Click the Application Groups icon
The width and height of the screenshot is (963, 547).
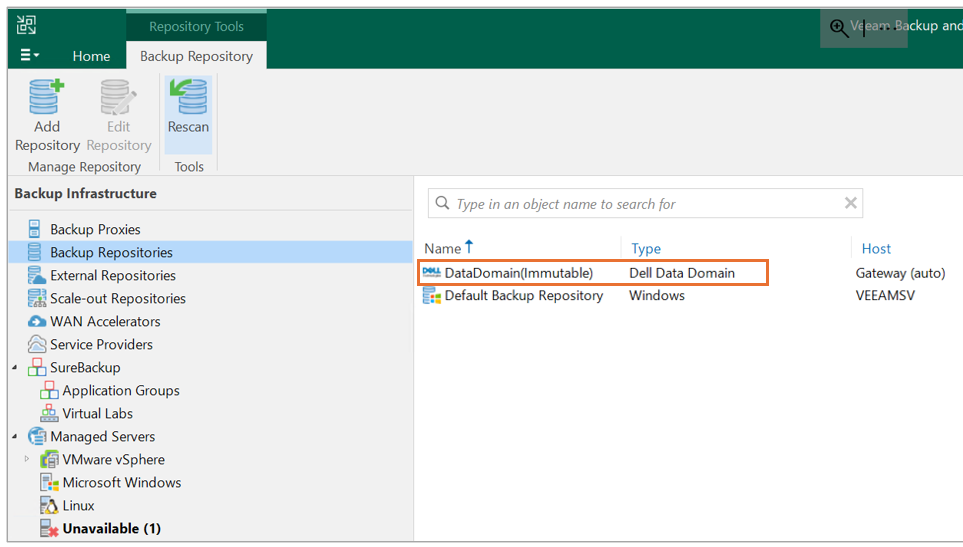pyautogui.click(x=49, y=390)
